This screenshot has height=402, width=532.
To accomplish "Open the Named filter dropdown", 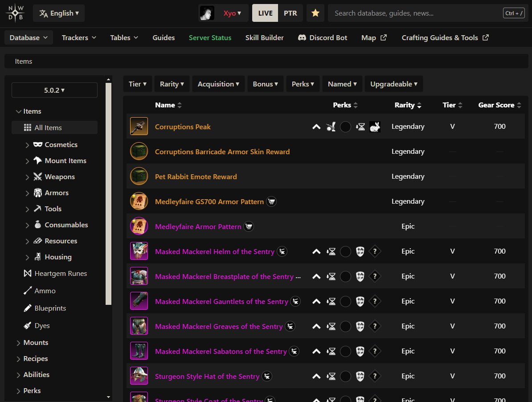I will click(x=342, y=84).
